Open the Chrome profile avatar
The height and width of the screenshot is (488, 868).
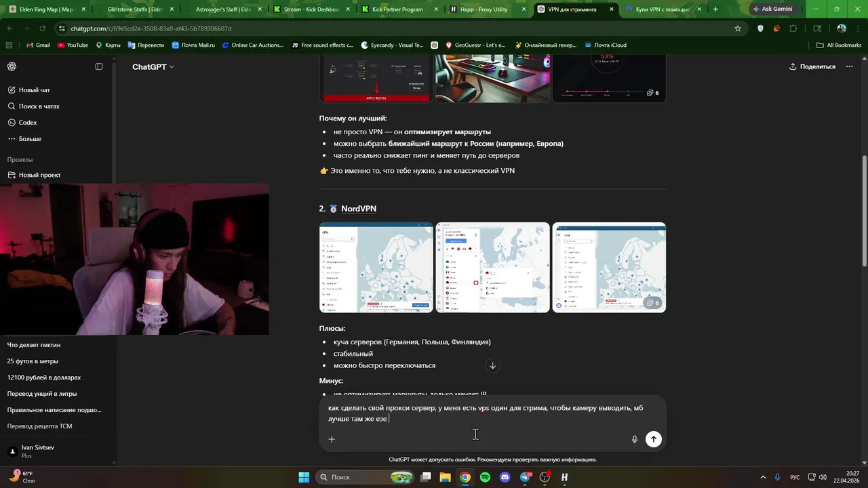(842, 28)
